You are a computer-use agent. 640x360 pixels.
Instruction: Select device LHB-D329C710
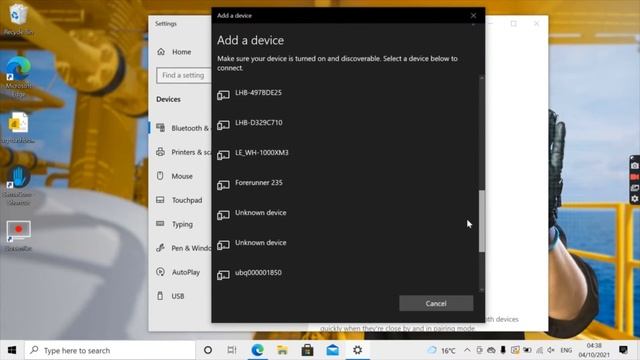click(x=347, y=124)
